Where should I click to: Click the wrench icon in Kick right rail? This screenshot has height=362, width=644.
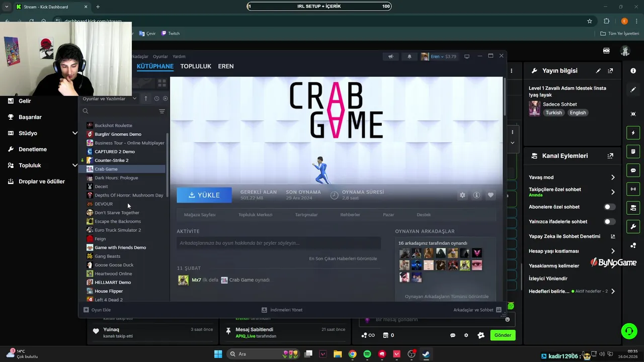[x=633, y=226]
